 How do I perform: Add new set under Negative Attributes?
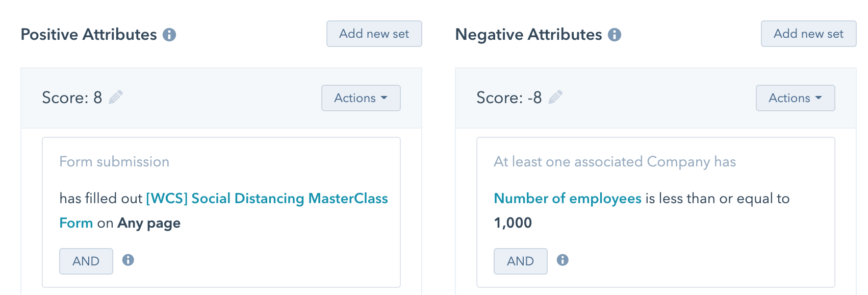tap(809, 34)
